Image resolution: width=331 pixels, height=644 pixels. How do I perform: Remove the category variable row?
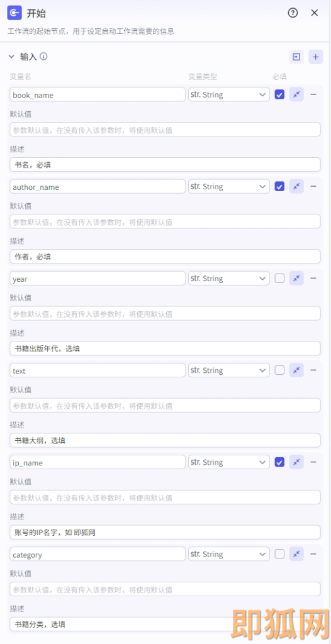[x=313, y=555]
